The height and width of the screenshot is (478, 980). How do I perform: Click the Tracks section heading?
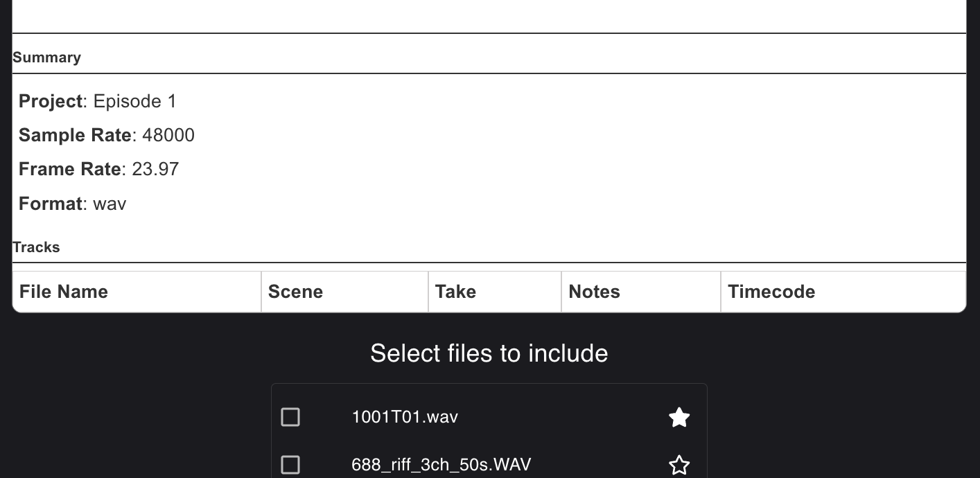[x=36, y=247]
